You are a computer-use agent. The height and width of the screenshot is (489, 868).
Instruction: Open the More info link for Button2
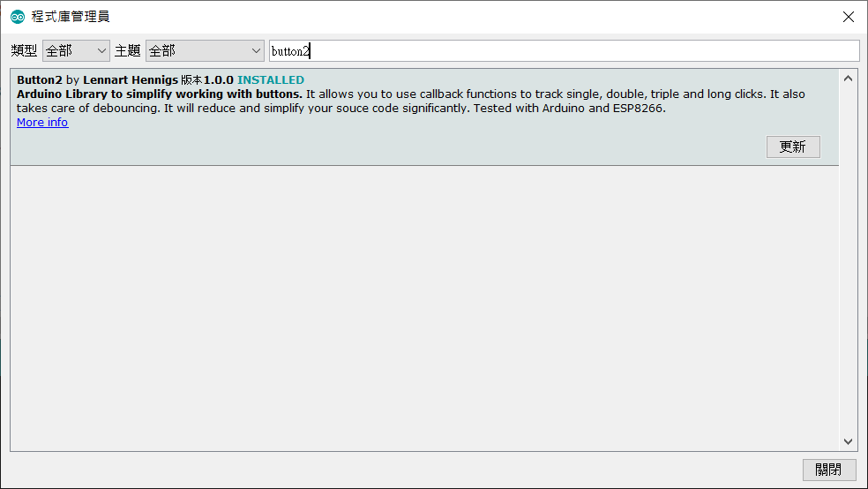(x=42, y=123)
